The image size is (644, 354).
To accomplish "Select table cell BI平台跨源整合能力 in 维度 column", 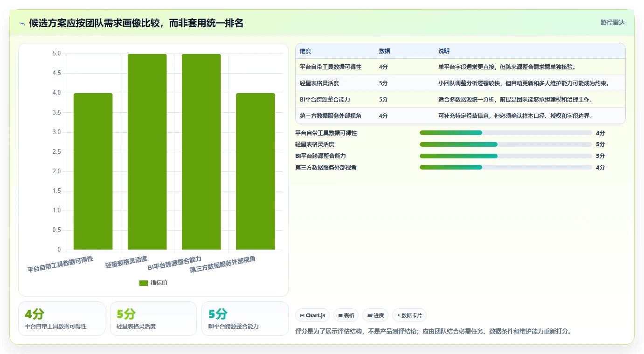I will click(x=325, y=99).
